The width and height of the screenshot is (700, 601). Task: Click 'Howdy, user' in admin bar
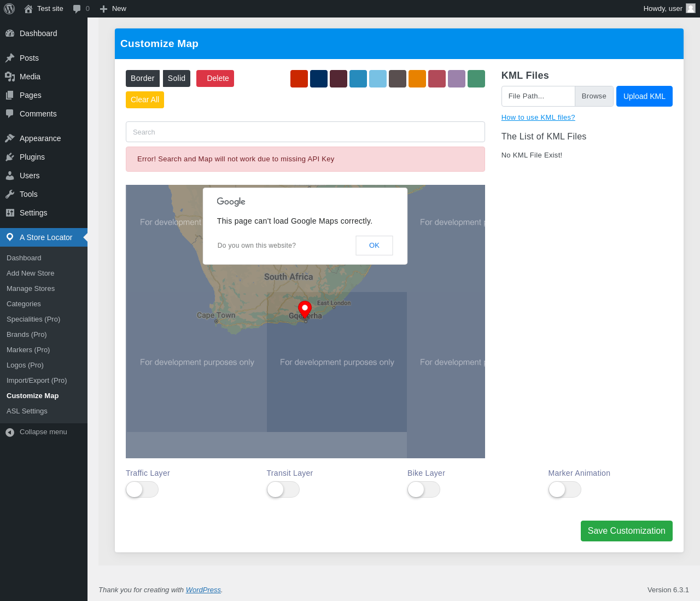point(663,9)
